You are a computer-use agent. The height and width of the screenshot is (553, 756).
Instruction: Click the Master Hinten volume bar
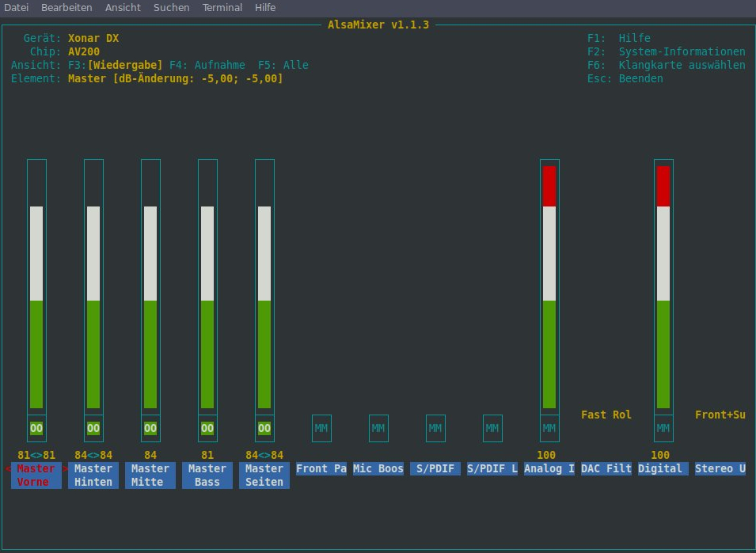93,287
